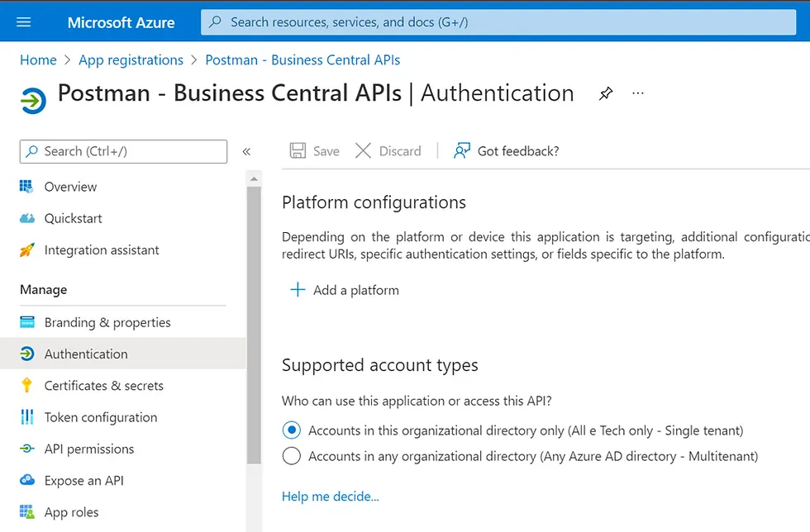
Task: Click the Quickstart cloud icon
Action: tap(26, 218)
